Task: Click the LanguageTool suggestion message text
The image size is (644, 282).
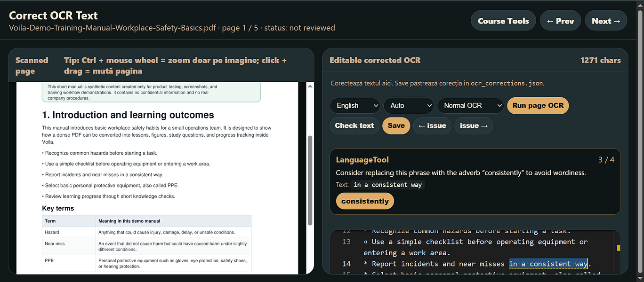Action: (x=461, y=172)
